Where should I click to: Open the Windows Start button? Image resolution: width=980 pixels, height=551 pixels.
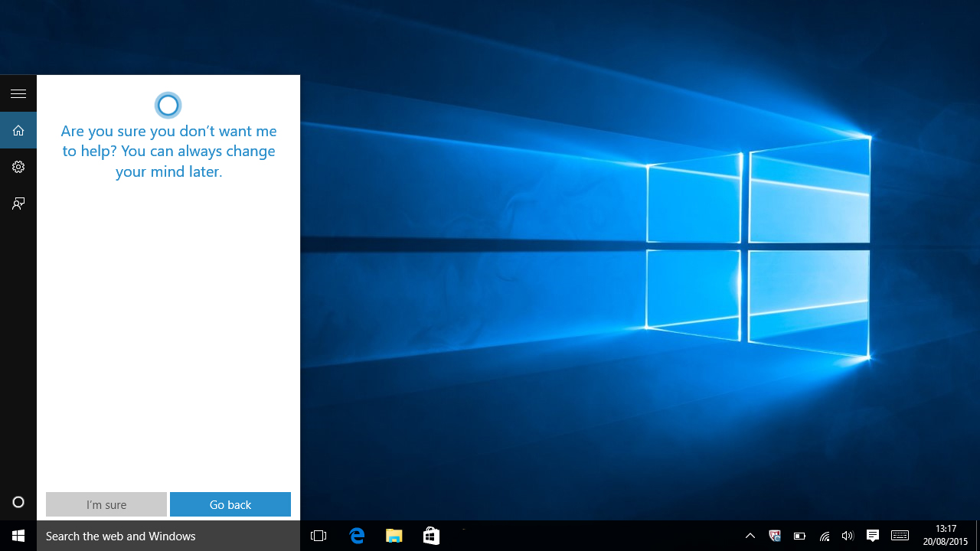point(18,536)
